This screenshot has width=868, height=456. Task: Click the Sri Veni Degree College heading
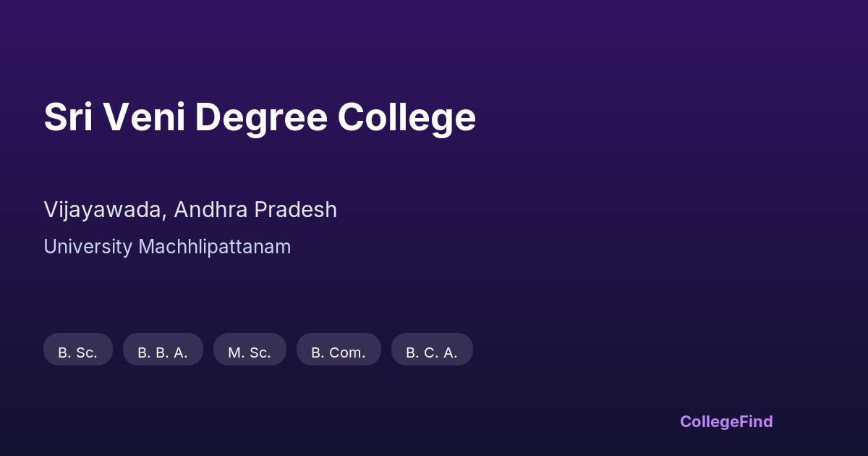[260, 117]
